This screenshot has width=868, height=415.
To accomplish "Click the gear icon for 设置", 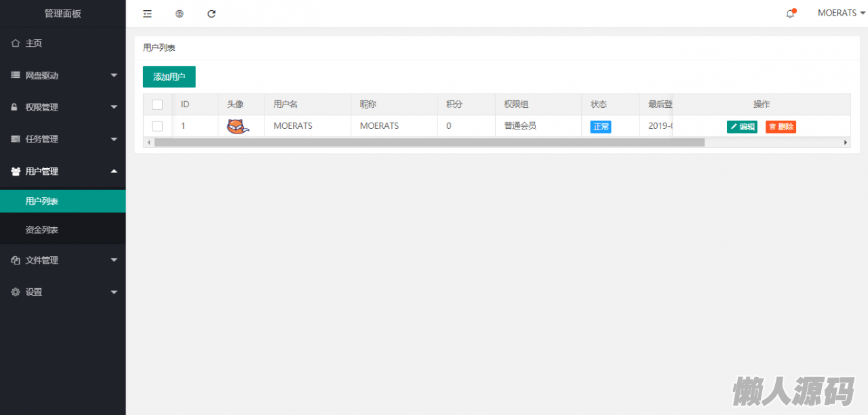I will (16, 292).
